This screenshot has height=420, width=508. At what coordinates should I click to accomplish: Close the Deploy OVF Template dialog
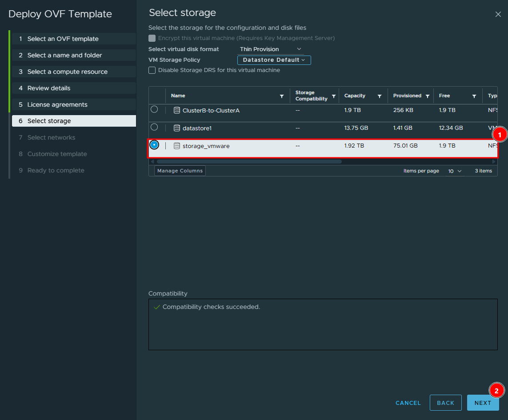coord(498,14)
